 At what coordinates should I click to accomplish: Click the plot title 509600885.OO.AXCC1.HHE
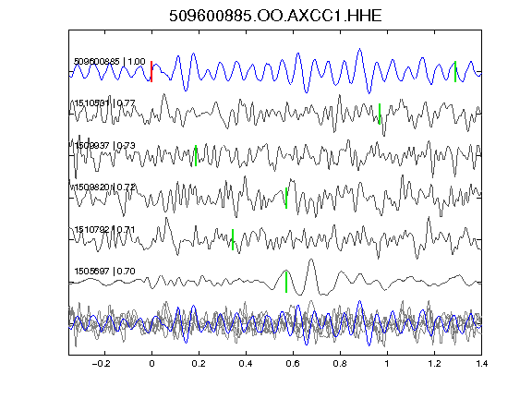tap(275, 16)
